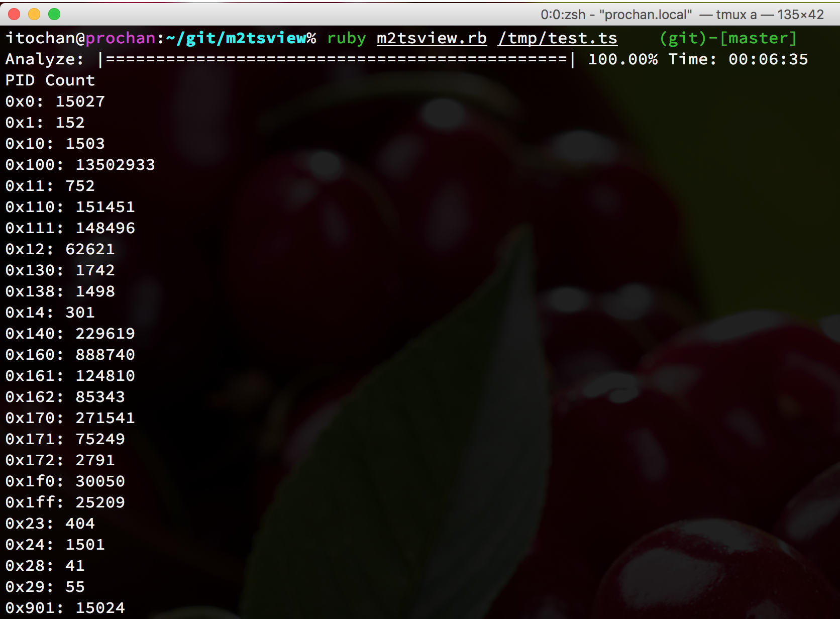Click the '0x0: 15027' row

point(55,101)
